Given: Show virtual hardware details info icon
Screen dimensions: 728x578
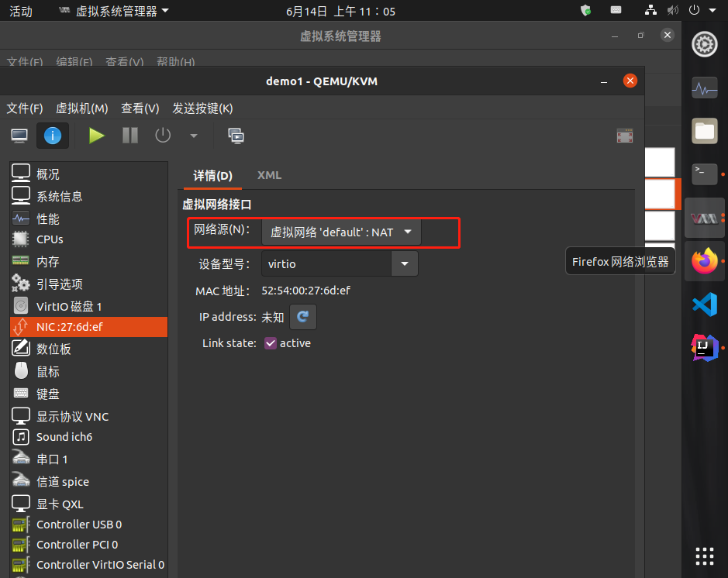Looking at the screenshot, I should [53, 136].
